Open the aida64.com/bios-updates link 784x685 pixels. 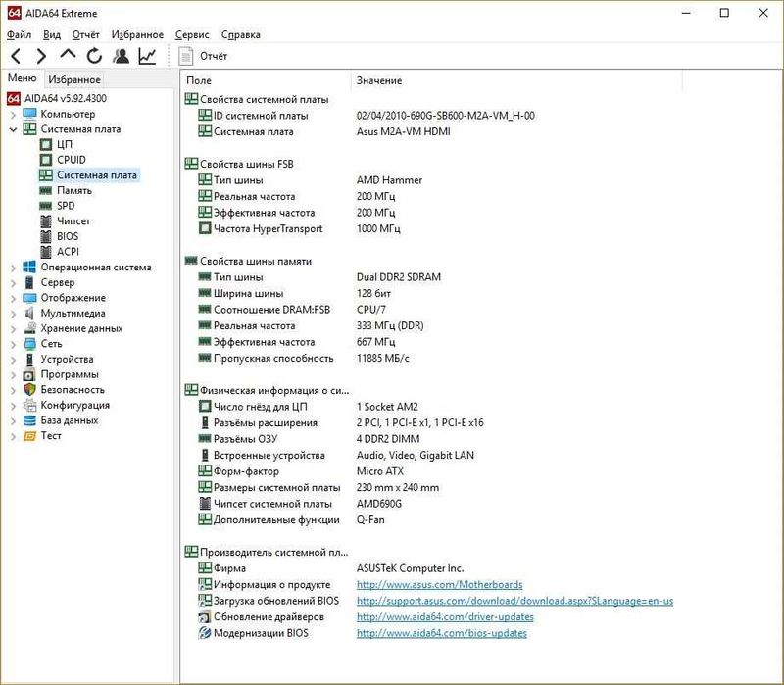pyautogui.click(x=442, y=633)
